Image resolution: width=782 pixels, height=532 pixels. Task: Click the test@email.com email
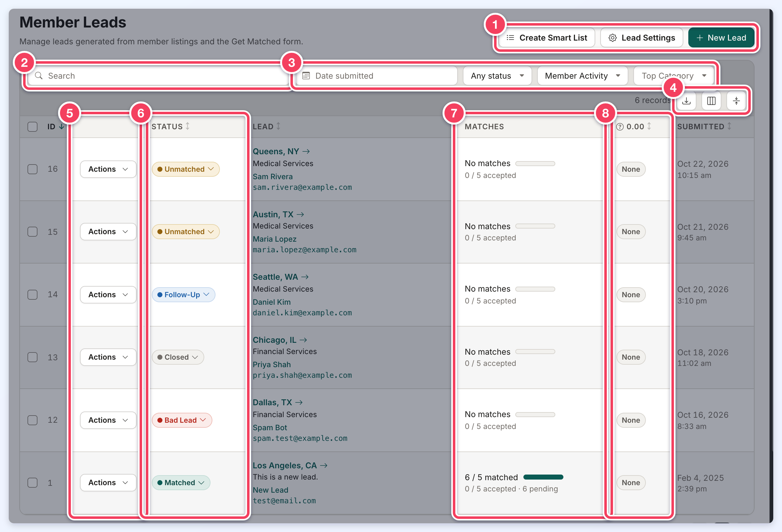coord(284,501)
